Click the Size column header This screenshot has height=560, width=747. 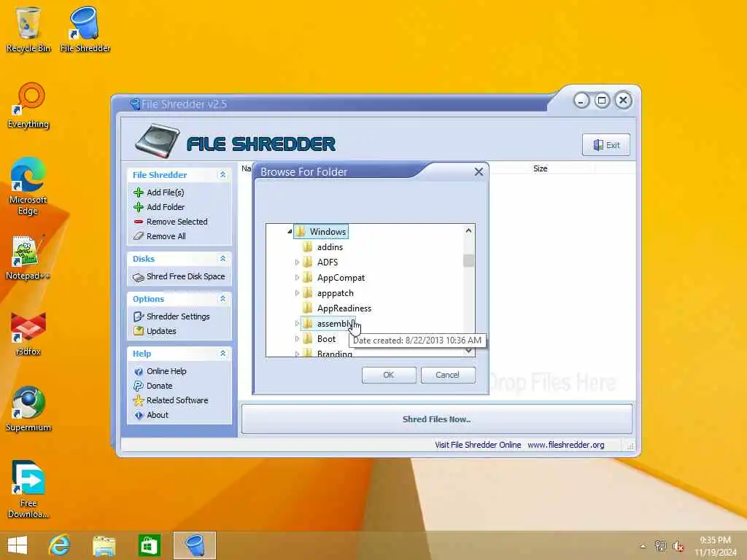click(x=541, y=168)
